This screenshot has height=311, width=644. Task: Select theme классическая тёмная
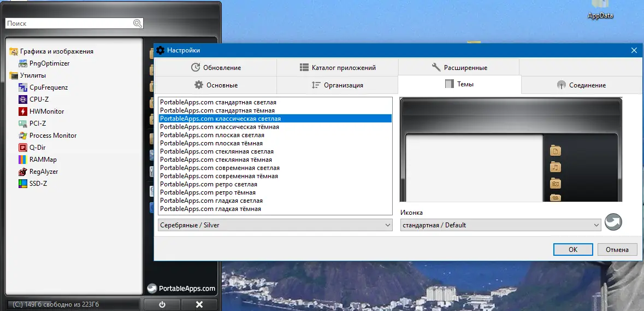[275, 127]
